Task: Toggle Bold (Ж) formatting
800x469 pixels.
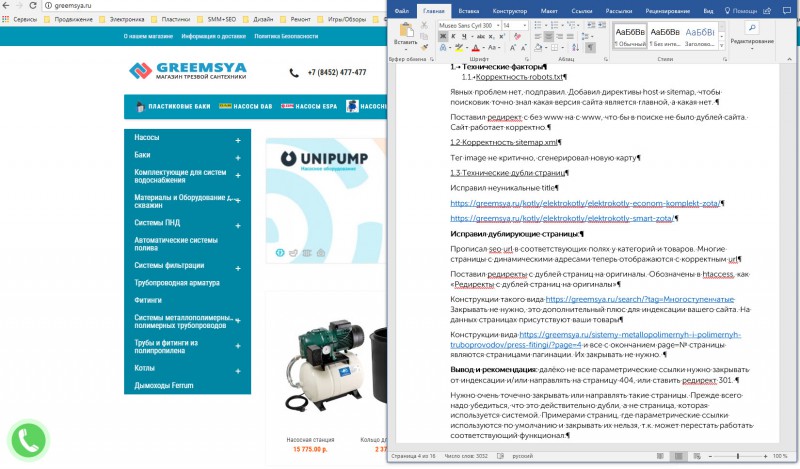Action: (x=443, y=37)
